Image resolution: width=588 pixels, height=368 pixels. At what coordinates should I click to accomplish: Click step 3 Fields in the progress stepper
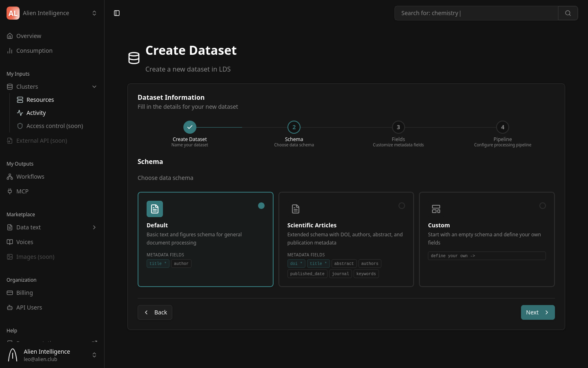[x=398, y=127]
